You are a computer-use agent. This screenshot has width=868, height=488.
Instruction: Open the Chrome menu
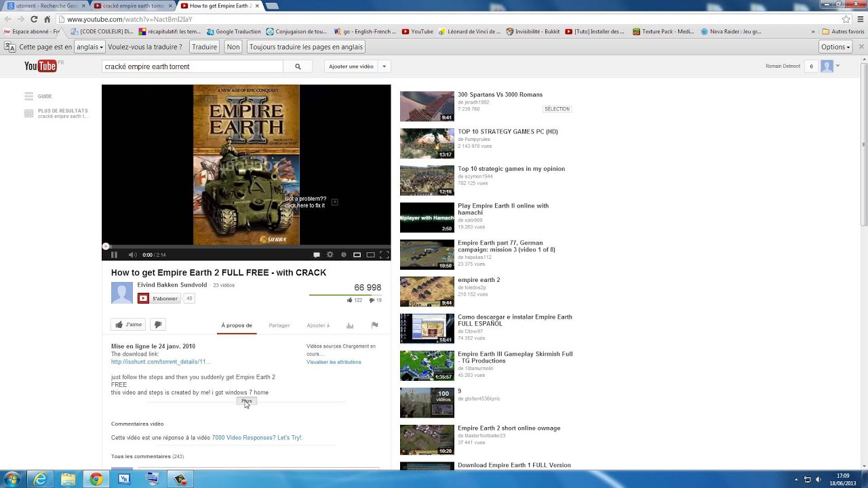tap(861, 20)
